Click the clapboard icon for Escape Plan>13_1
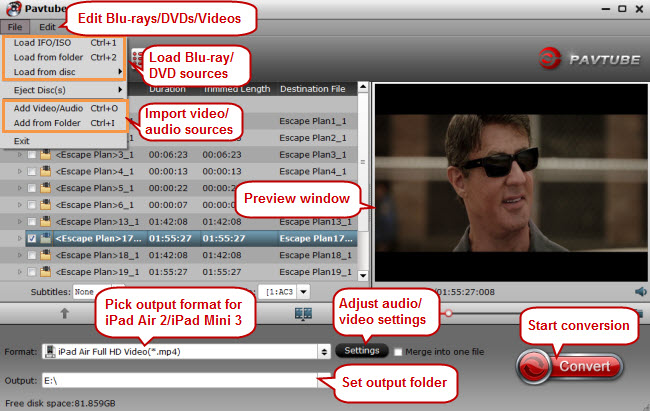The height and width of the screenshot is (411, 650). click(46, 221)
